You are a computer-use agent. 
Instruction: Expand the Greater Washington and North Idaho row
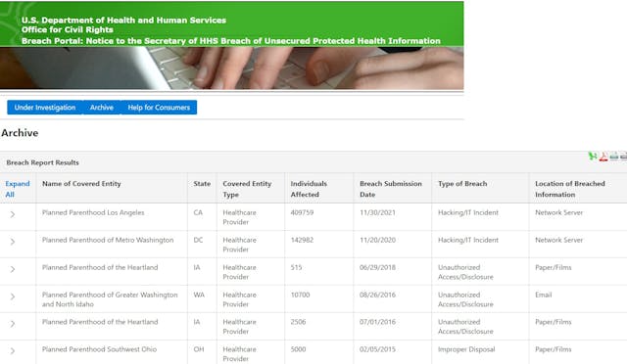[13, 296]
